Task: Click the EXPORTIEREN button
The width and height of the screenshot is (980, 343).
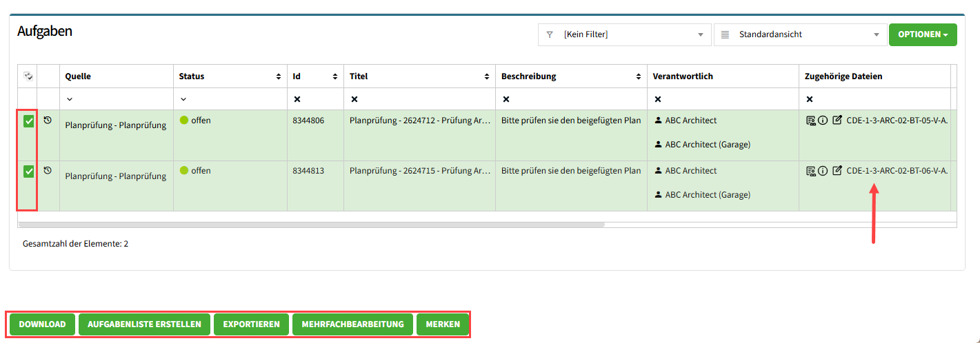Action: point(252,324)
